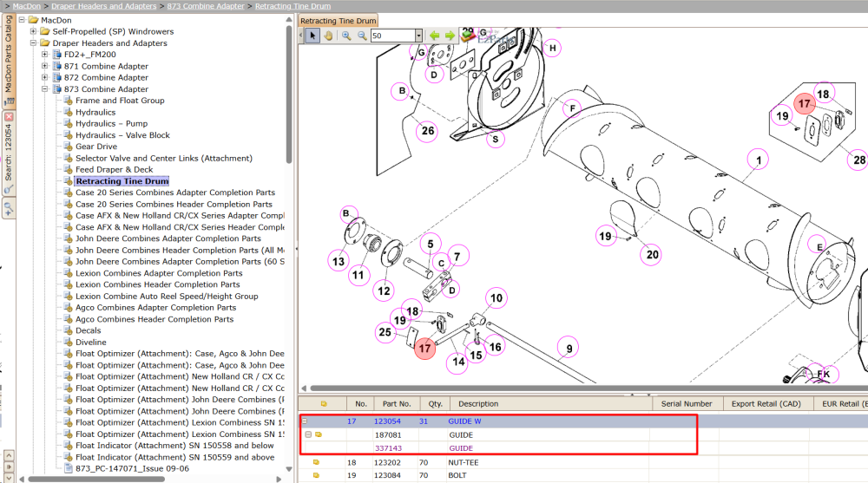Viewport: 868px width, 483px height.
Task: Click callout 26 in the diagram
Action: coord(427,131)
